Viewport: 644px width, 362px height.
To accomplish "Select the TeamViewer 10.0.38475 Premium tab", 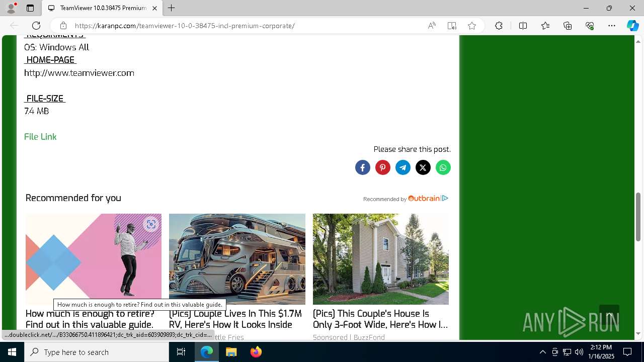I will point(102,8).
